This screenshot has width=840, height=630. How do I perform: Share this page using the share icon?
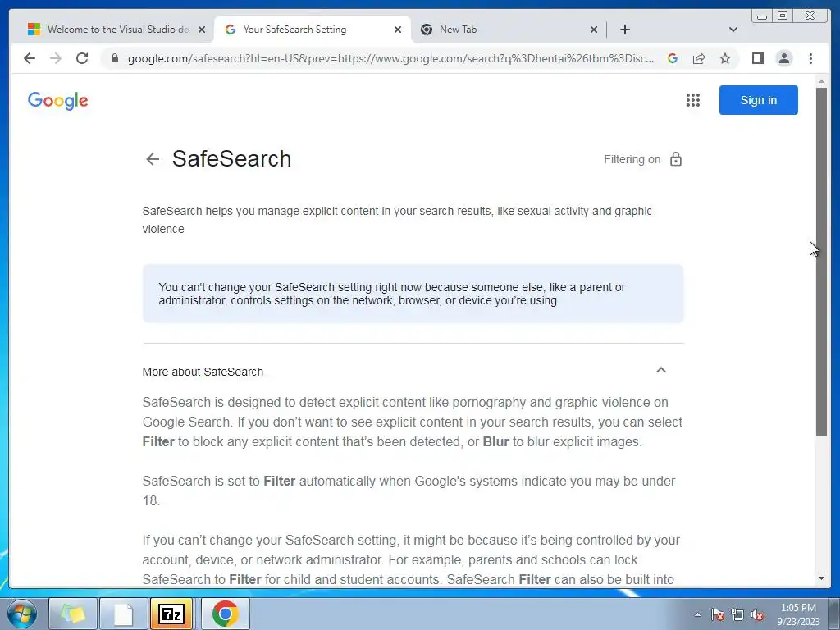pyautogui.click(x=699, y=58)
